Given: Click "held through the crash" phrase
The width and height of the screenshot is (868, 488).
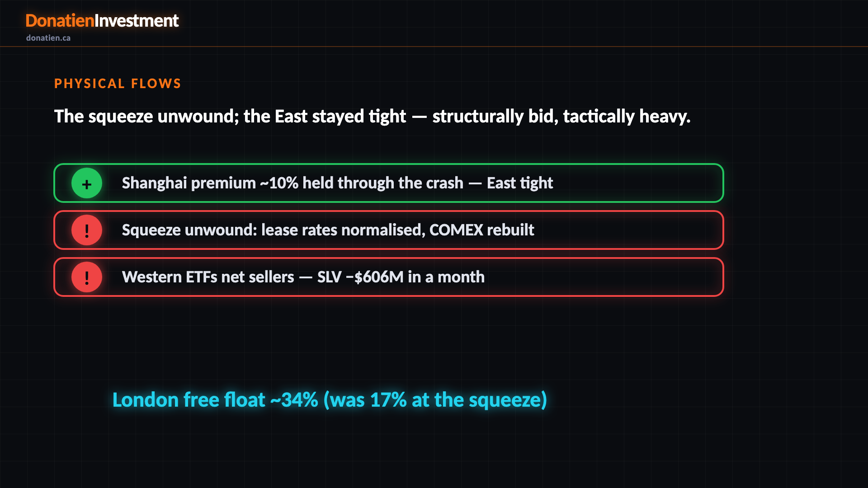Looking at the screenshot, I should point(383,183).
